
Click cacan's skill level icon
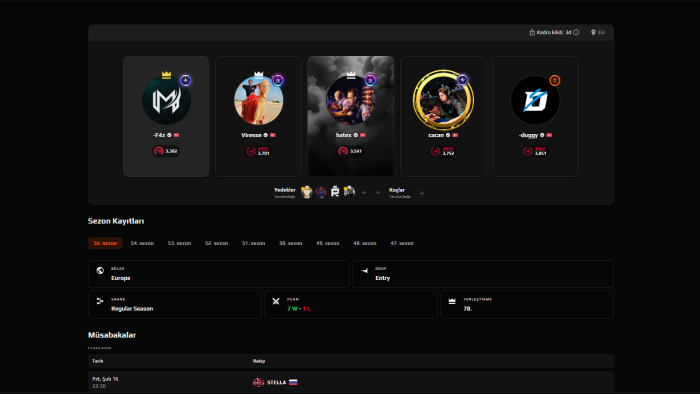click(435, 152)
